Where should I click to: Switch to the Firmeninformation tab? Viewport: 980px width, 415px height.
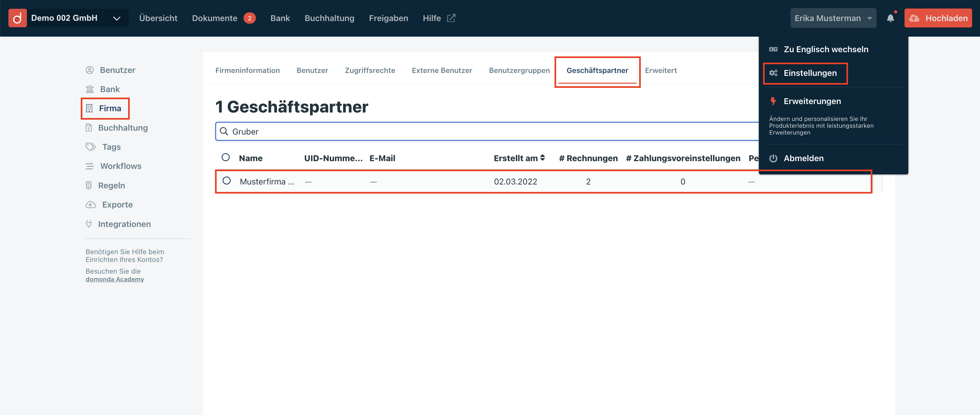click(x=248, y=70)
